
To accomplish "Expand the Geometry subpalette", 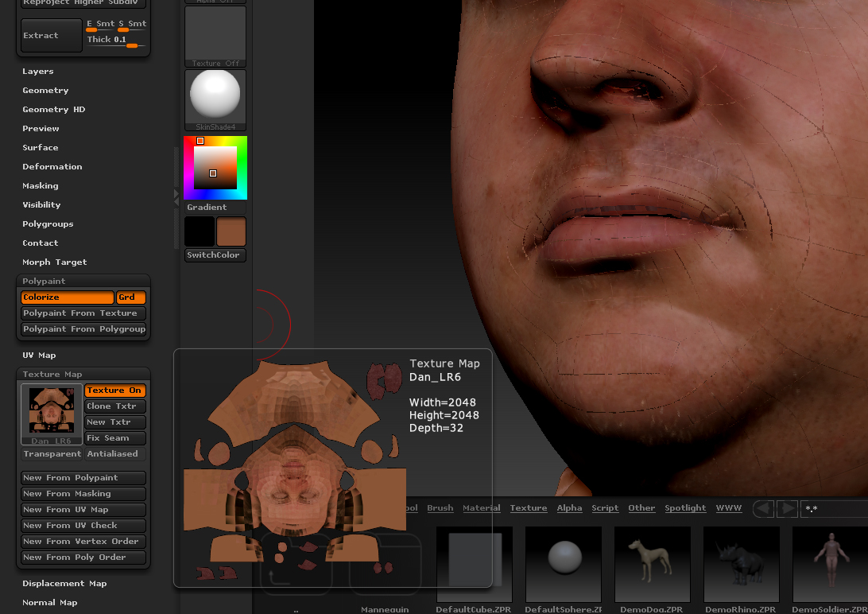I will [45, 90].
